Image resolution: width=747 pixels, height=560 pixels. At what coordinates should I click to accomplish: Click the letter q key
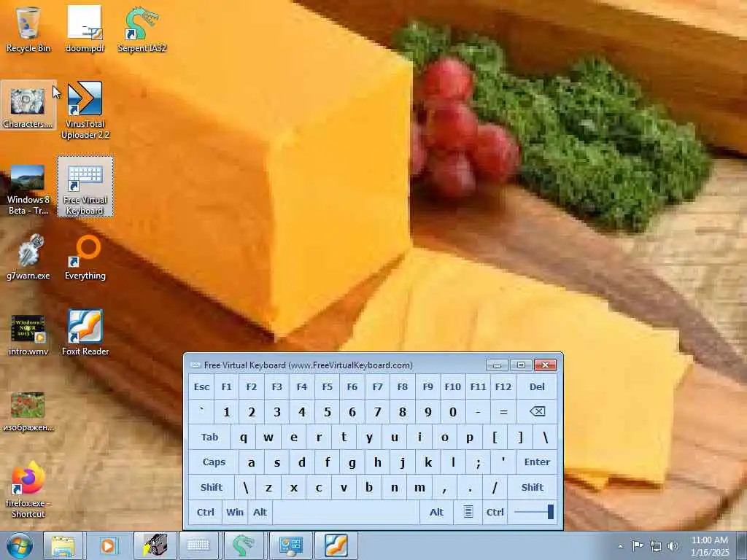pos(244,437)
